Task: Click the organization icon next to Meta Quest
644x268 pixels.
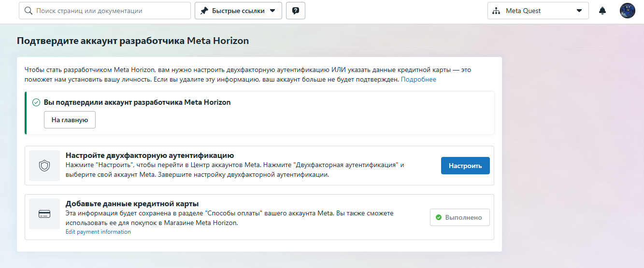Action: tap(496, 11)
